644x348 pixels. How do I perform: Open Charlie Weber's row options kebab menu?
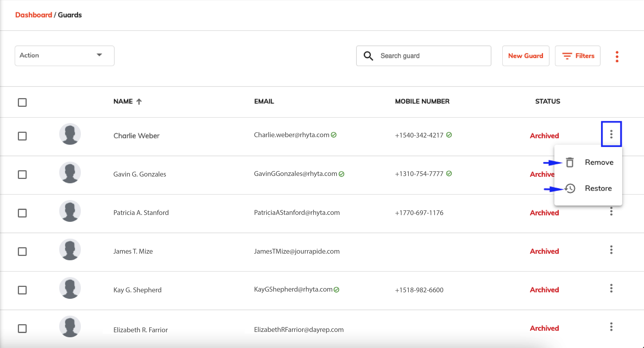click(x=611, y=134)
